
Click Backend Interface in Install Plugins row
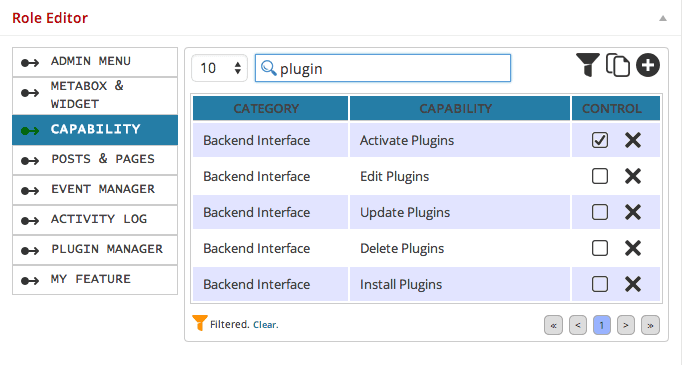[x=257, y=285]
